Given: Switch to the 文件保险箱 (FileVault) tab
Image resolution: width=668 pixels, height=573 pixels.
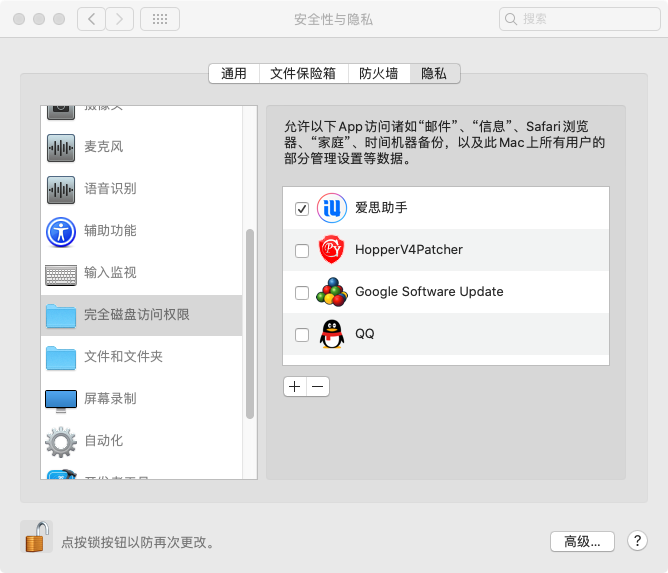Looking at the screenshot, I should [304, 73].
